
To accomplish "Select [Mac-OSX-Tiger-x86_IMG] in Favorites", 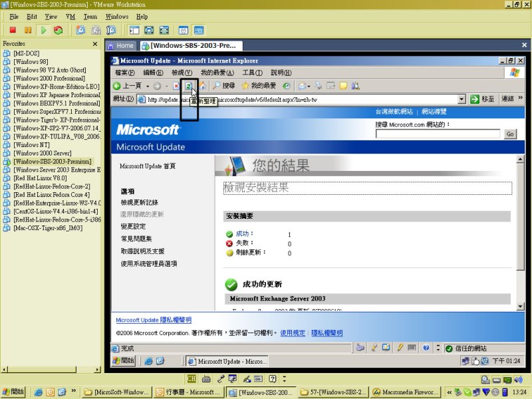I will (48, 228).
